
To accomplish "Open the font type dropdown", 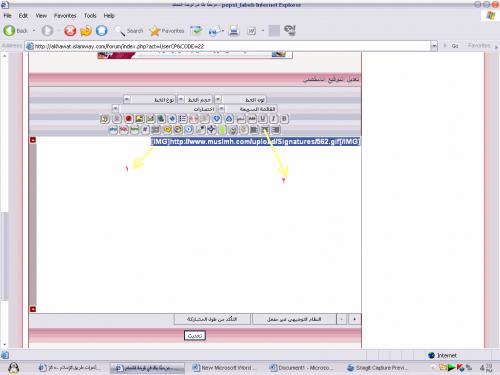I will (x=127, y=99).
